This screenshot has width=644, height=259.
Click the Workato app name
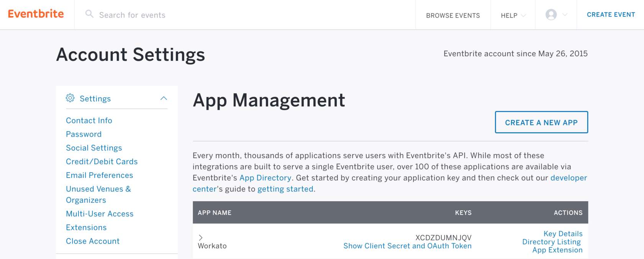212,246
